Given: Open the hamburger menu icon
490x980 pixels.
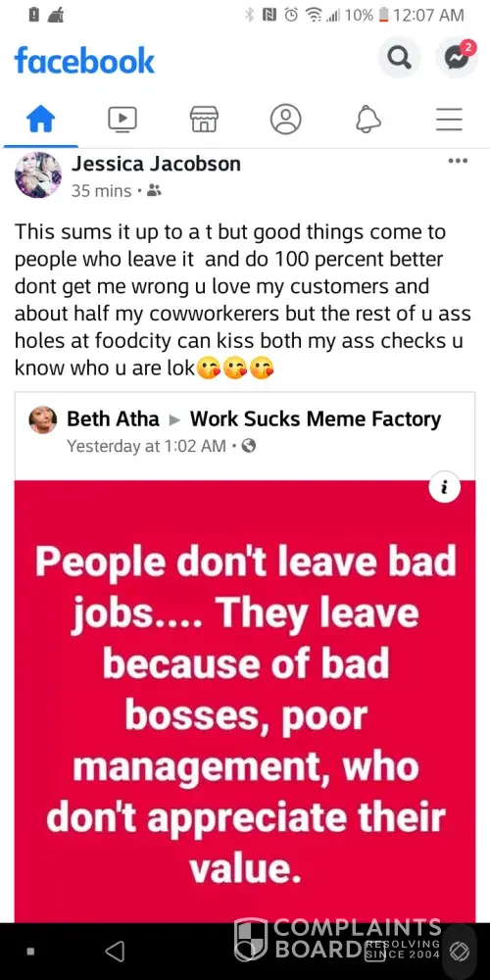Looking at the screenshot, I should 449,119.
